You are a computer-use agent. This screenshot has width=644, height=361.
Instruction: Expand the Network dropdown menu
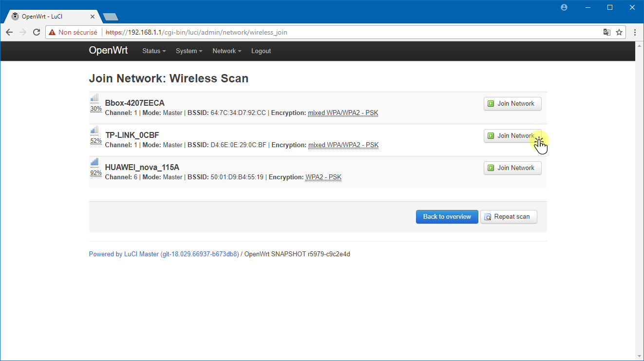227,51
